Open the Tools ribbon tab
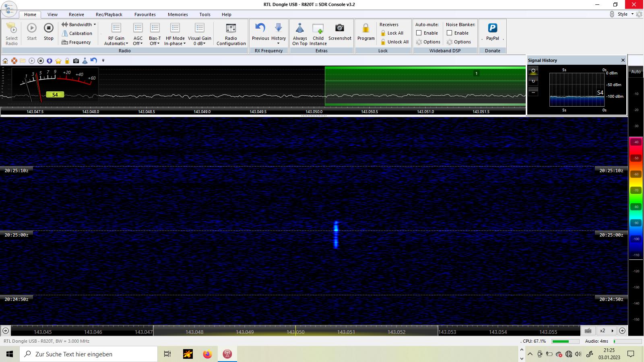Screen dimensions: 644x362 click(205, 14)
